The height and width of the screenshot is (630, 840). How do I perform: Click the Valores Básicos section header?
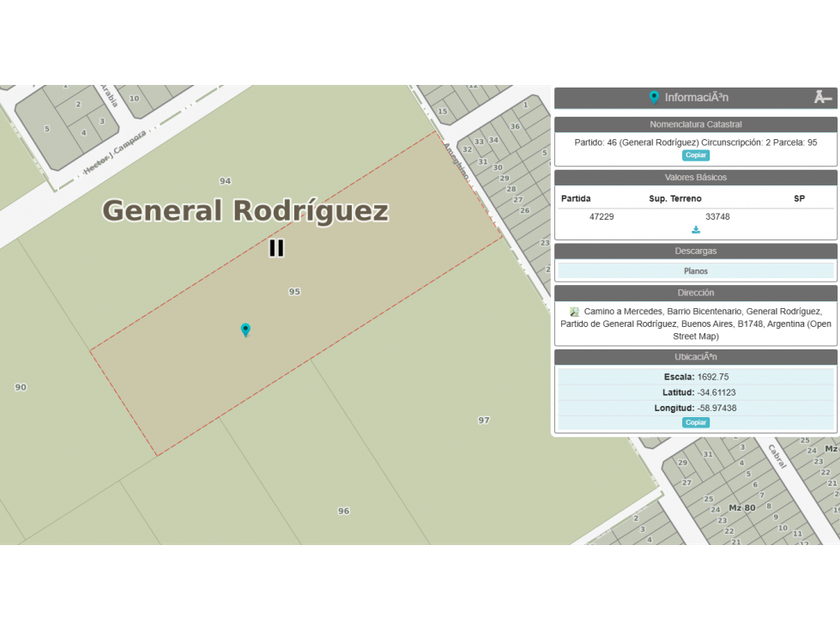coord(695,177)
